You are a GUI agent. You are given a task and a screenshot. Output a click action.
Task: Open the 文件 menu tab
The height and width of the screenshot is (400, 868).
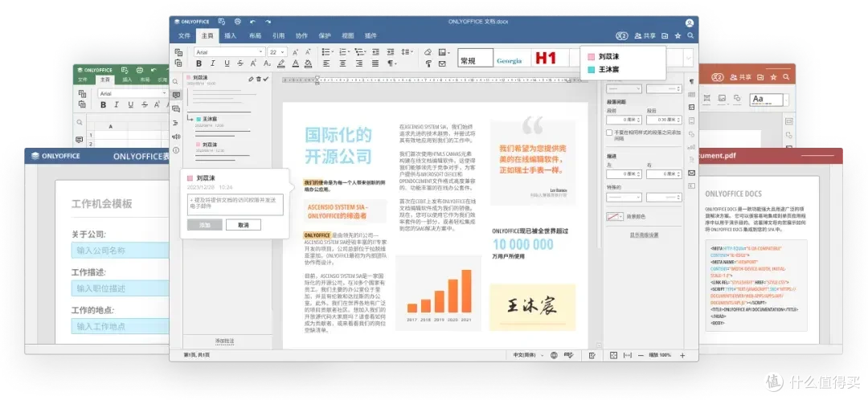point(184,36)
